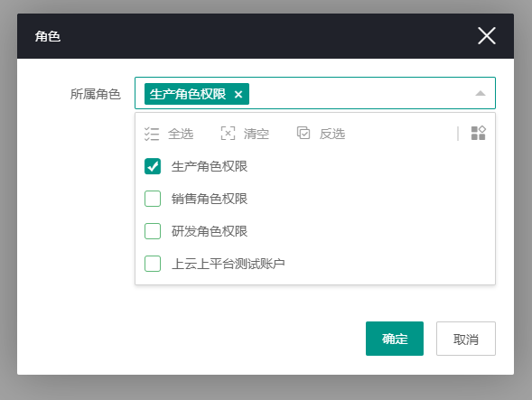Check the 上云上平台测试账户 checkbox

[153, 264]
